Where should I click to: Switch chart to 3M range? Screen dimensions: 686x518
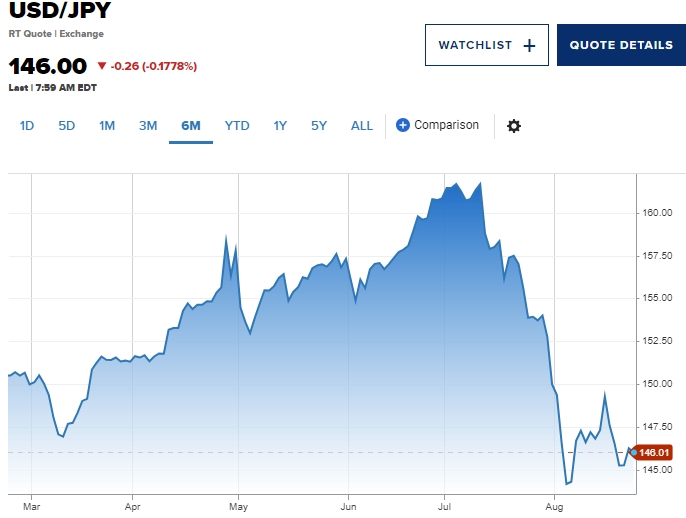[148, 126]
